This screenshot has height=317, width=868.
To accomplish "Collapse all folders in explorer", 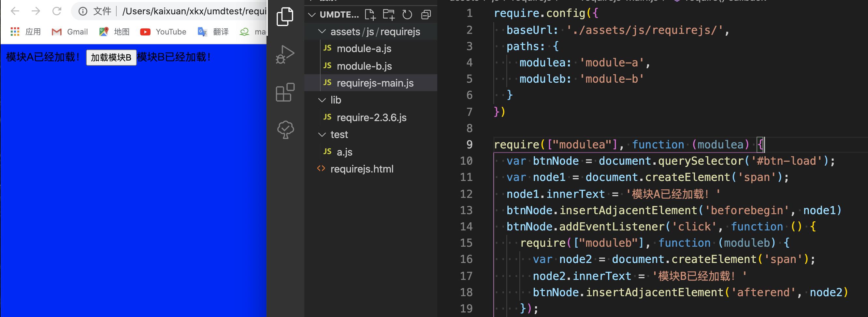I will (426, 14).
